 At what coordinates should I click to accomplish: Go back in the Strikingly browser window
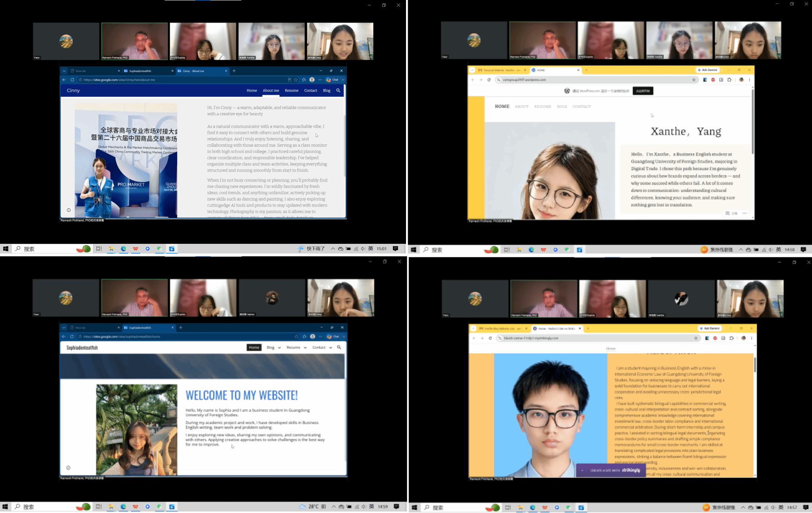[x=474, y=338]
